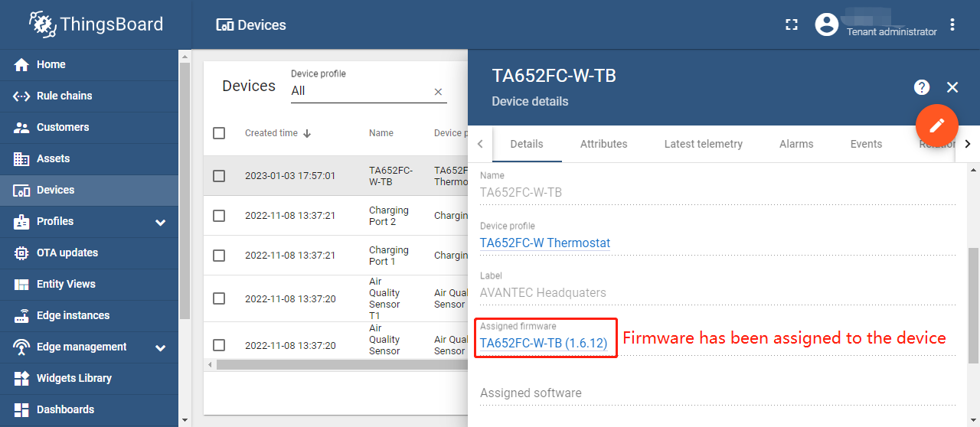Open assigned firmware TA652FC-W-TB (1.6.12) link
Screen dimensions: 980x427
click(544, 344)
